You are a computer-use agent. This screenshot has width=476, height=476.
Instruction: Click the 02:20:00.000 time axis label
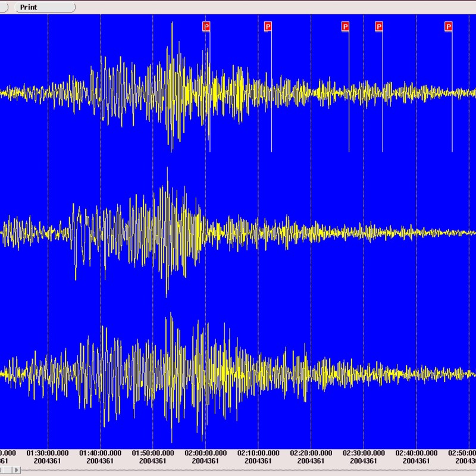tap(311, 453)
